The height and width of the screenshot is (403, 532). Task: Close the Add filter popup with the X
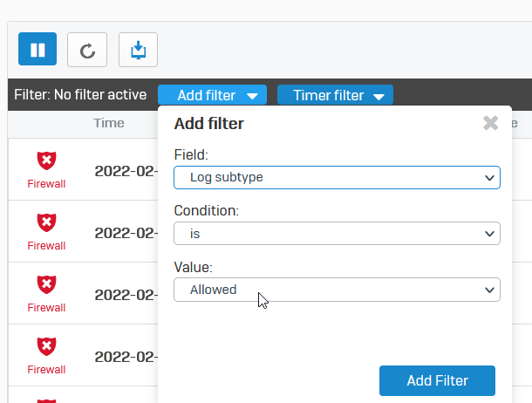click(x=491, y=123)
